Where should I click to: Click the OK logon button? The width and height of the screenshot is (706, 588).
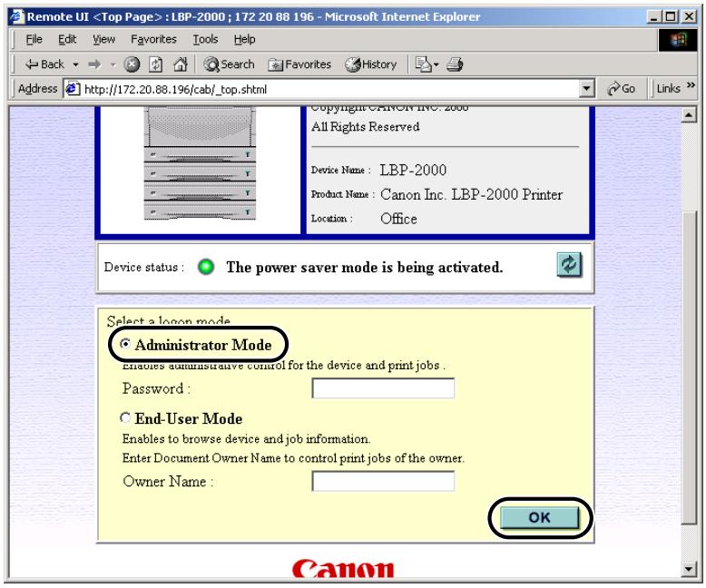coord(539,517)
